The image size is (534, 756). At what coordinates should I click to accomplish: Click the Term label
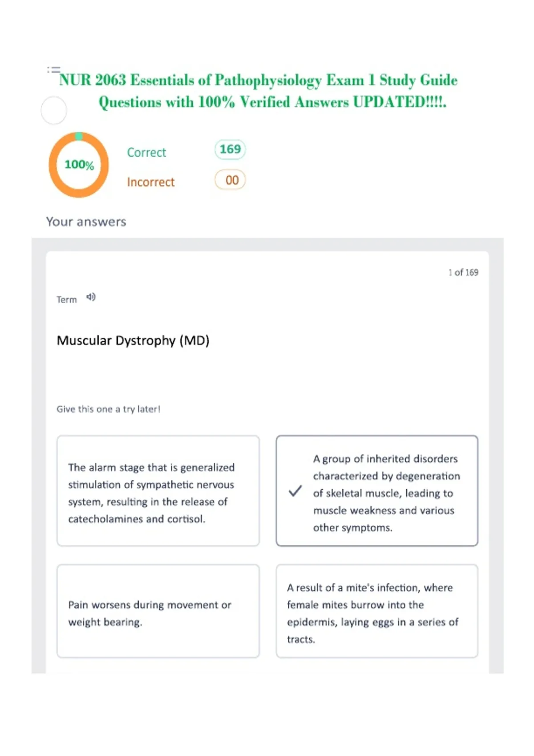pyautogui.click(x=67, y=300)
